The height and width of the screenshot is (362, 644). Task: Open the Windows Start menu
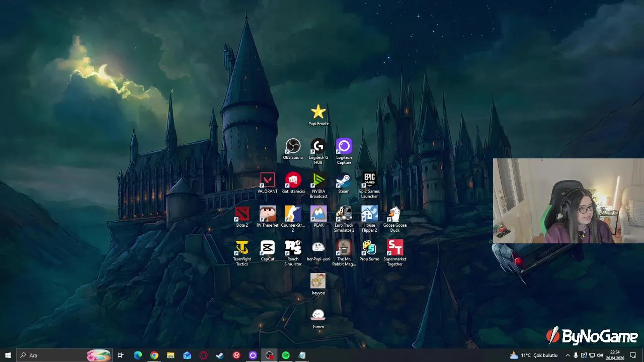(x=8, y=355)
